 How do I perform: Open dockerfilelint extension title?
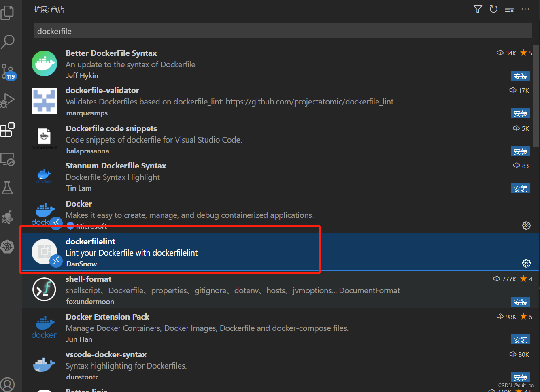tap(91, 241)
